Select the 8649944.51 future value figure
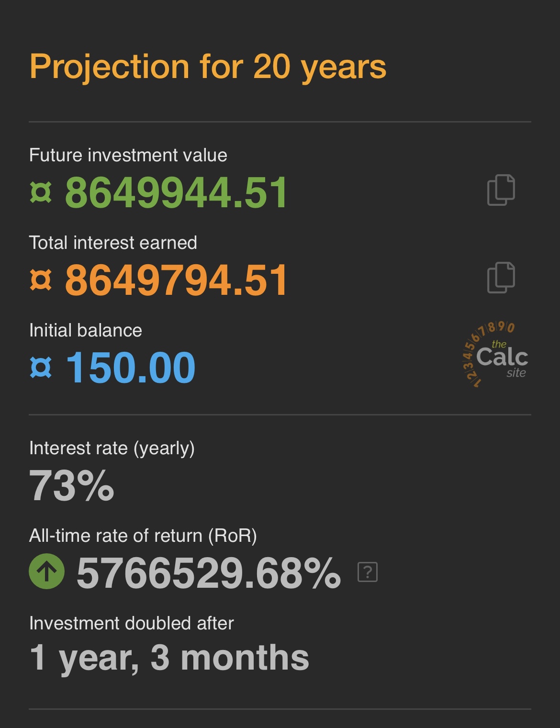Screen dimensions: 560x728 tap(176, 193)
